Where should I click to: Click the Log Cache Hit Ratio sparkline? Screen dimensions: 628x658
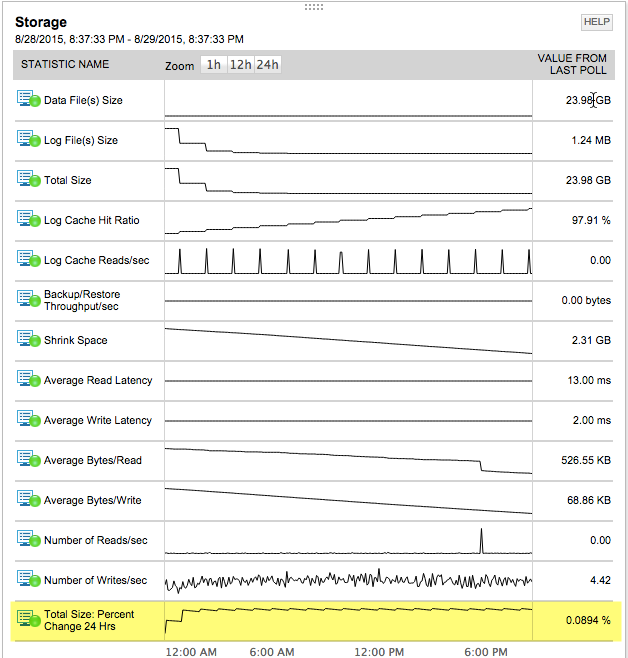(348, 221)
